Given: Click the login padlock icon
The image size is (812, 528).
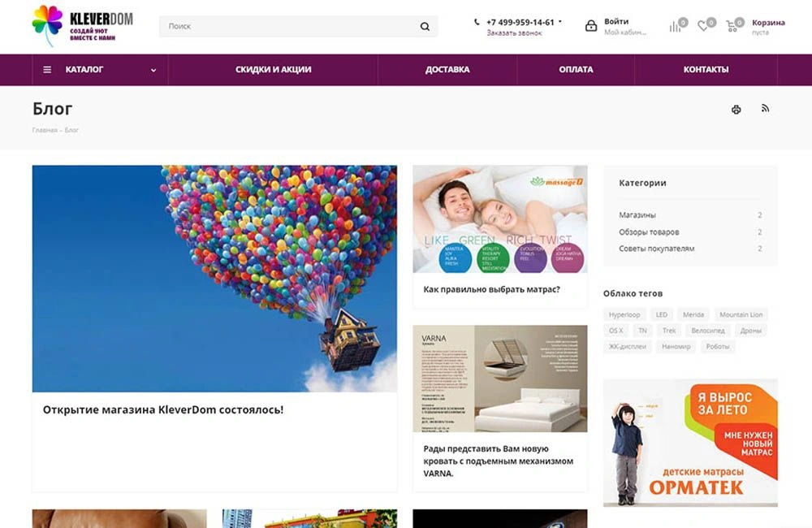Looking at the screenshot, I should click(x=591, y=26).
